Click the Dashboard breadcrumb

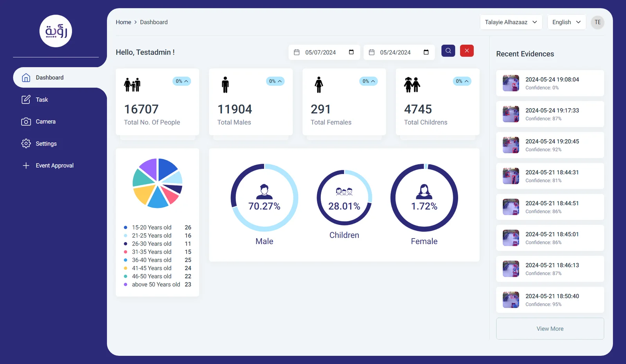[154, 22]
